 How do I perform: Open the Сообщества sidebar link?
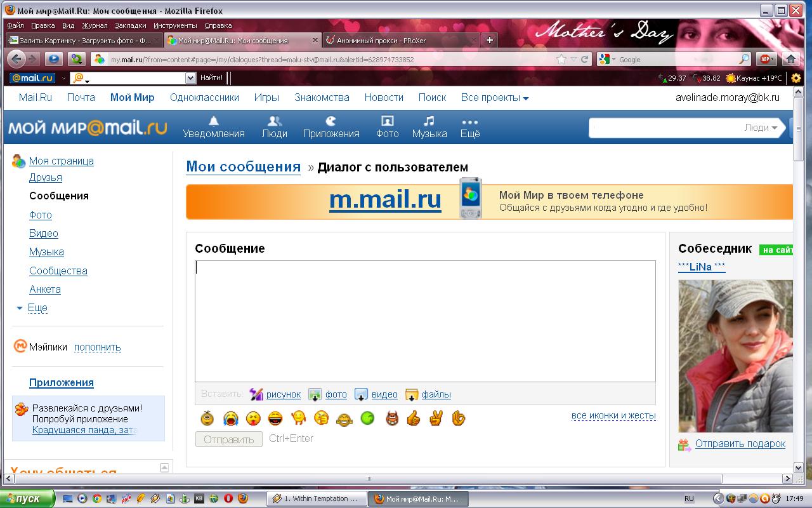point(58,271)
